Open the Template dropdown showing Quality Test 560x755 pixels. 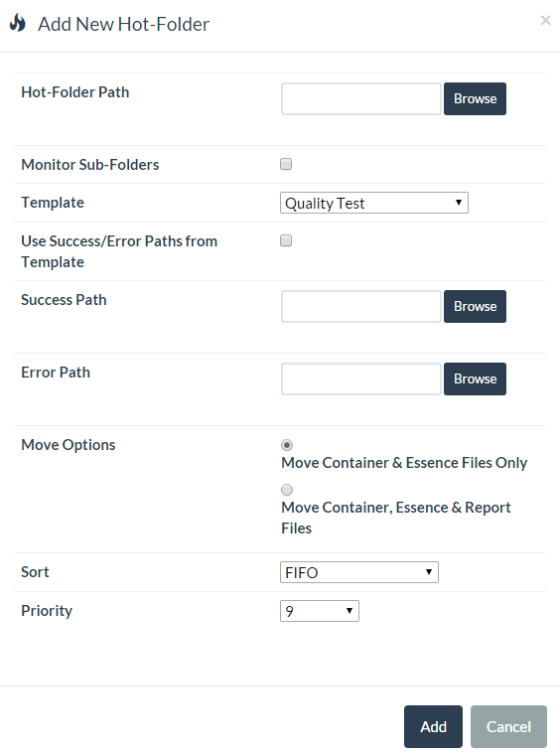[373, 203]
